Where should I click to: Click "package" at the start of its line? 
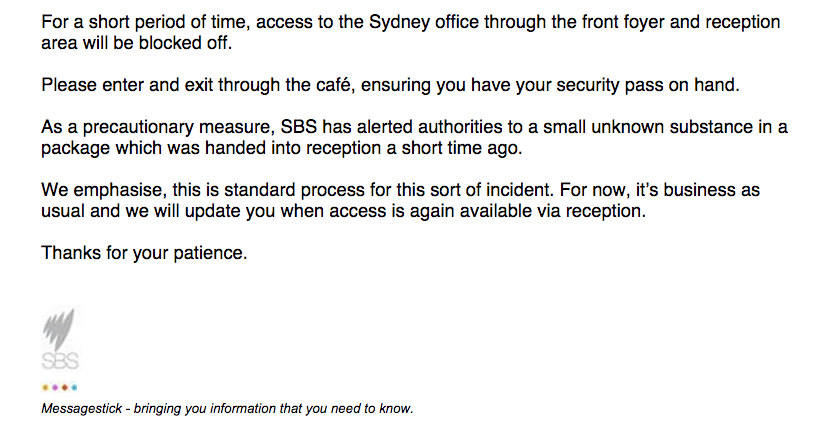click(76, 149)
